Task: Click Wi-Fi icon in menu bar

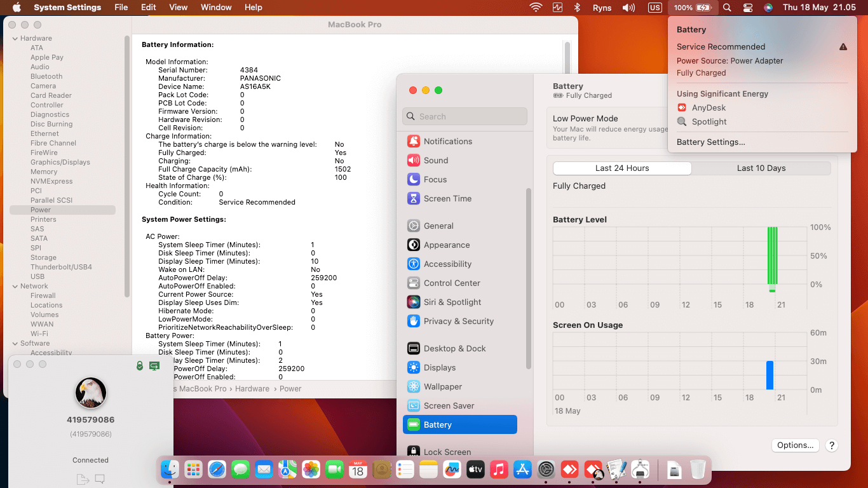Action: click(x=536, y=8)
